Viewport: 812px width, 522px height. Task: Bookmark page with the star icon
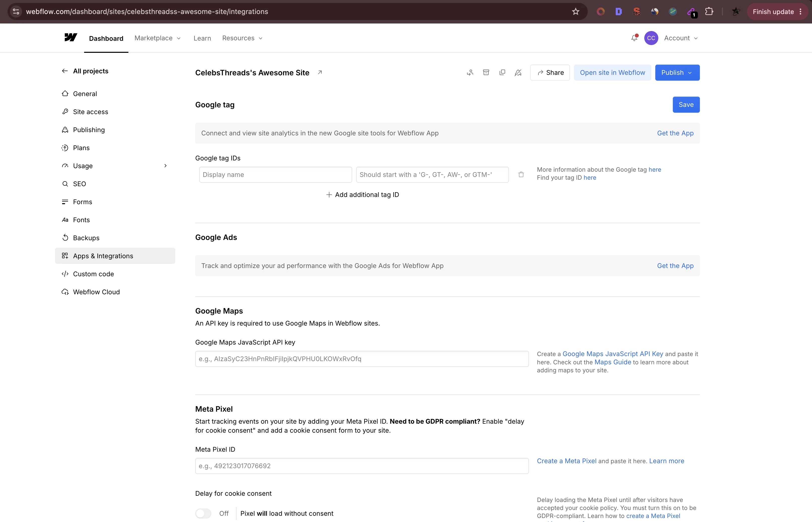(x=576, y=12)
